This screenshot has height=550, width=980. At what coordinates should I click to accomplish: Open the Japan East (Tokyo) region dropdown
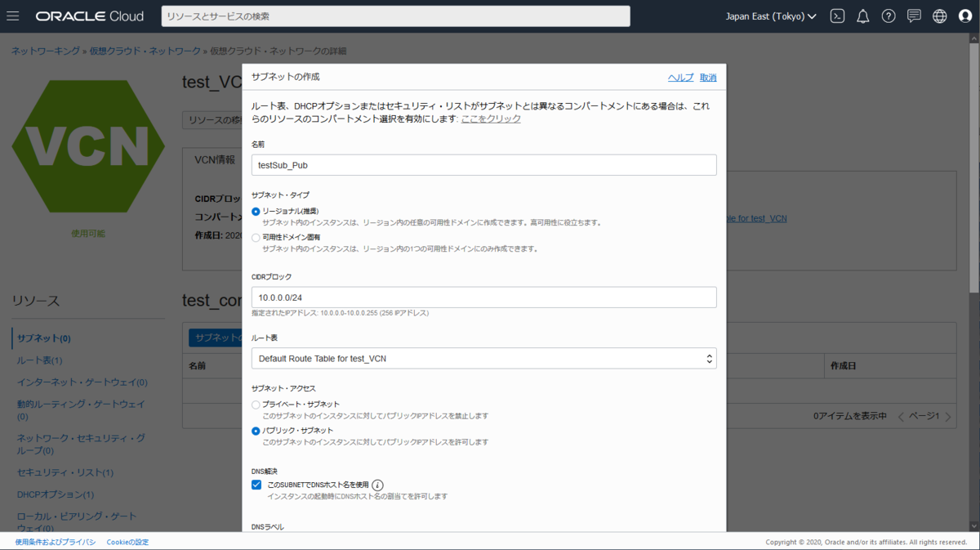[x=771, y=16]
